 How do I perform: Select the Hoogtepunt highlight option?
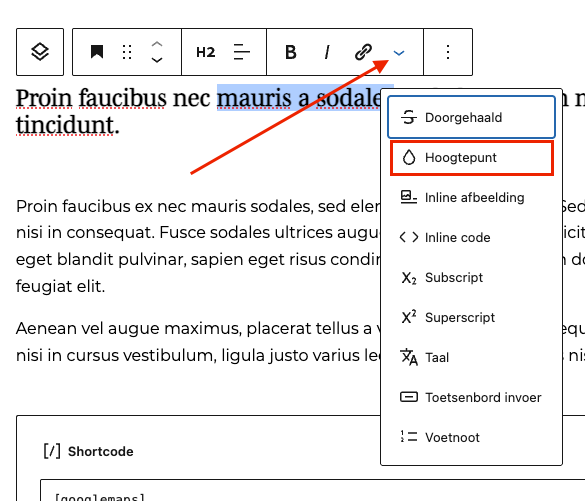tap(472, 157)
